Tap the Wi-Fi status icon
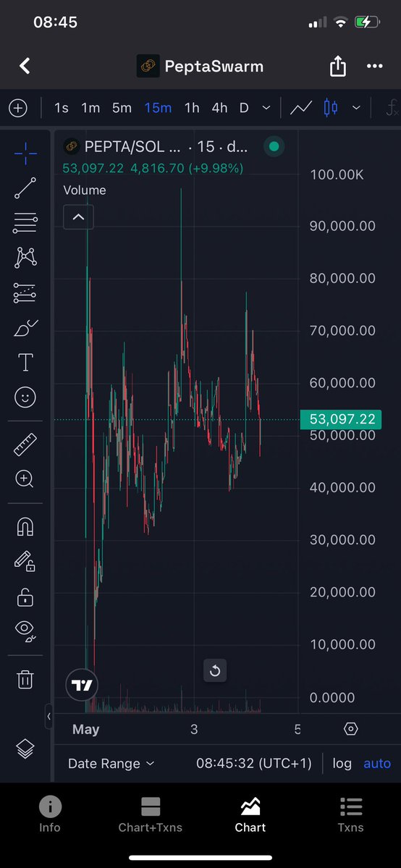Screen dimensions: 401x868 point(341,22)
